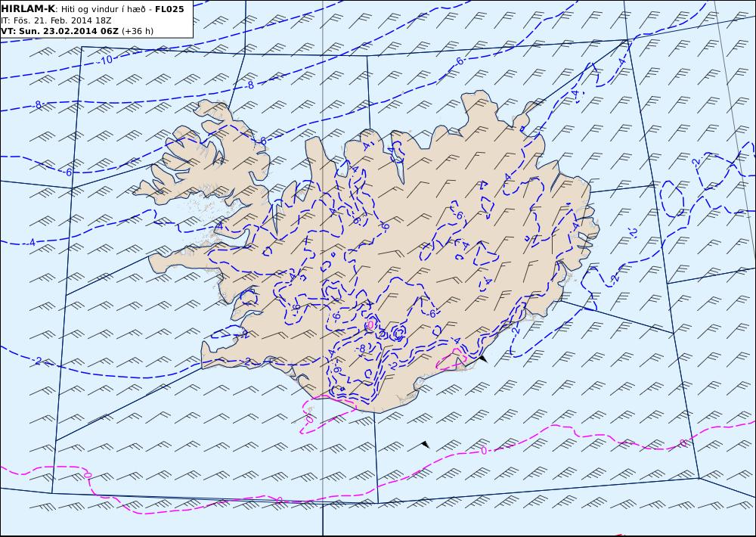Viewport: 756px width, 537px height.
Task: Click the valid time 'Sun. 23.02.2014 06Z'
Action: click(x=66, y=31)
